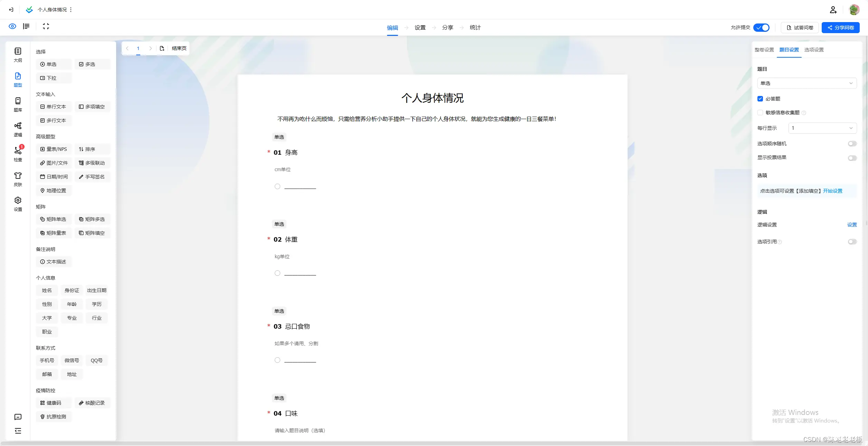Open the 检查 check panel with badge
This screenshot has width=868, height=446.
[x=18, y=154]
